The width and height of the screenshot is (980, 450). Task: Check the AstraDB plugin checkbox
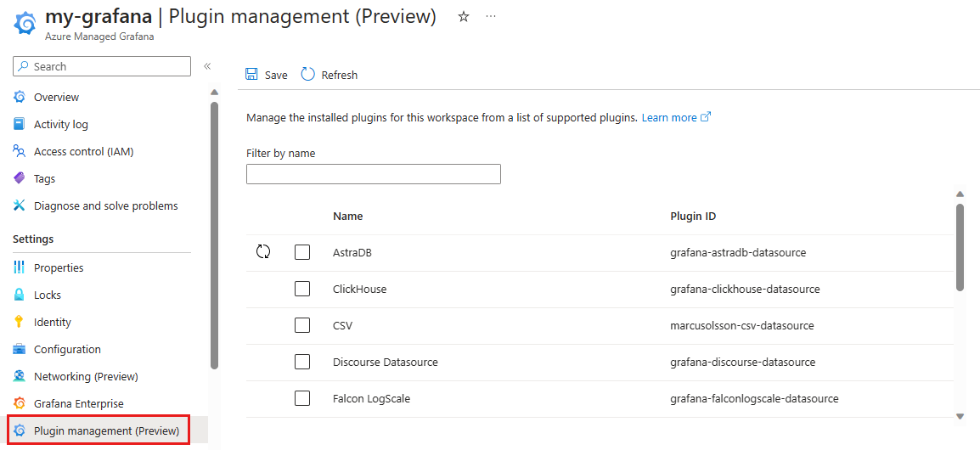pos(302,252)
